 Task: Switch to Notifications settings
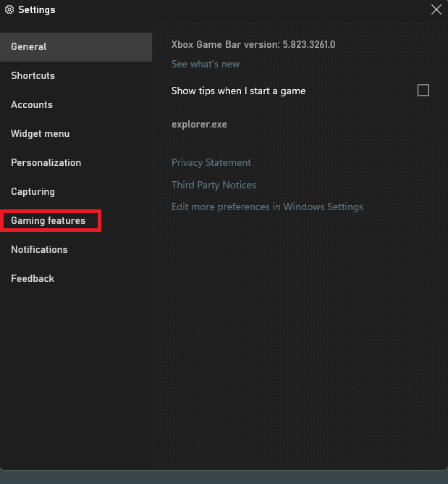point(76,250)
